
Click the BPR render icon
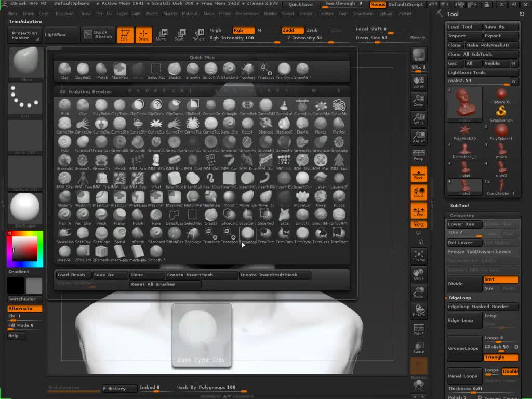pyautogui.click(x=419, y=55)
